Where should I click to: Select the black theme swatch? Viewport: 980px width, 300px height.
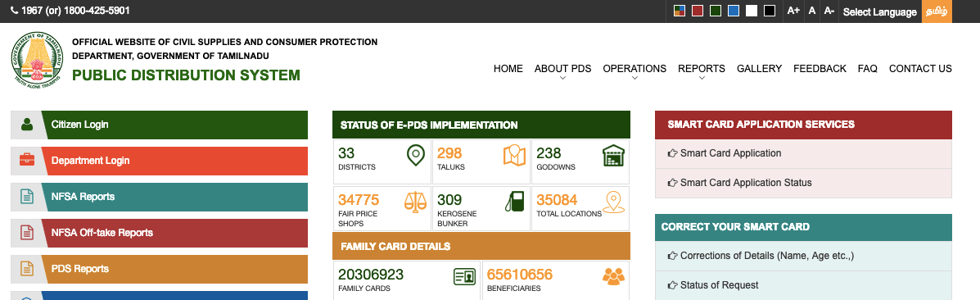pos(770,11)
